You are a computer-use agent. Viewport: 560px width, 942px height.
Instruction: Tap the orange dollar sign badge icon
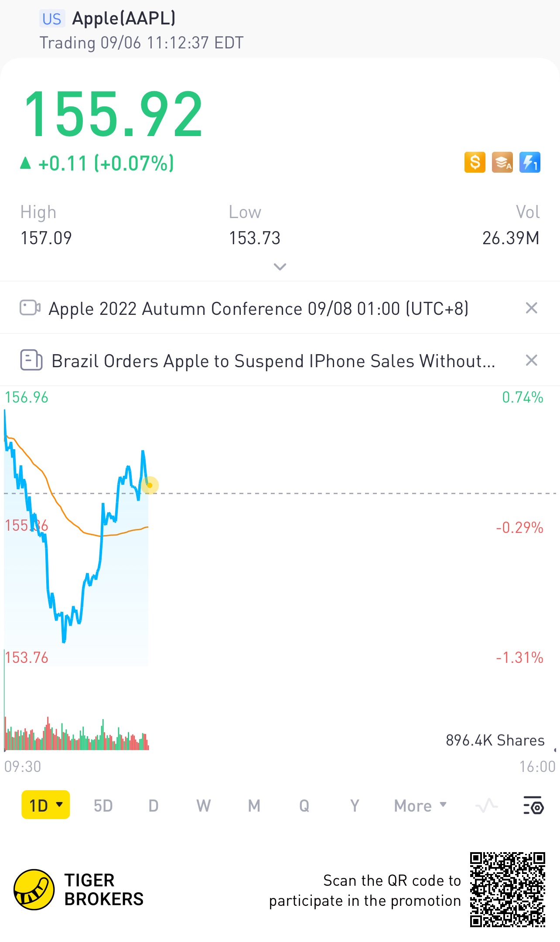(x=475, y=162)
